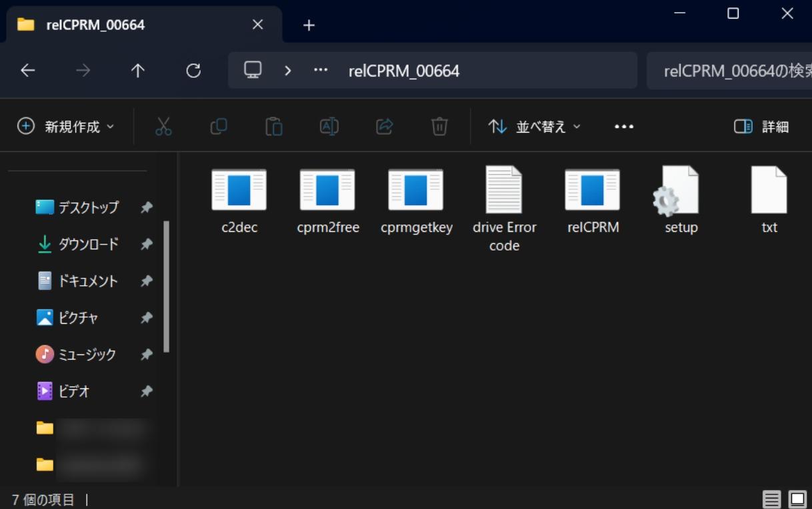The width and height of the screenshot is (812, 509).
Task: Click the pin icon beside ピクチャ
Action: click(x=147, y=318)
